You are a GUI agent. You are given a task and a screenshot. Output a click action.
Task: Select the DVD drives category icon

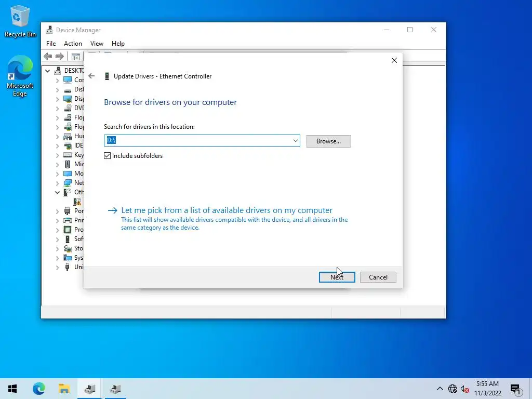coord(68,108)
